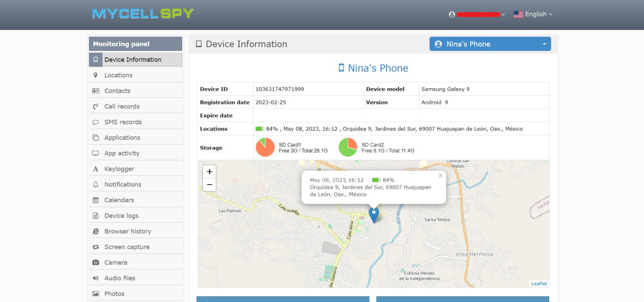644x302 pixels.
Task: Click the battery icon in map popup
Action: [376, 180]
